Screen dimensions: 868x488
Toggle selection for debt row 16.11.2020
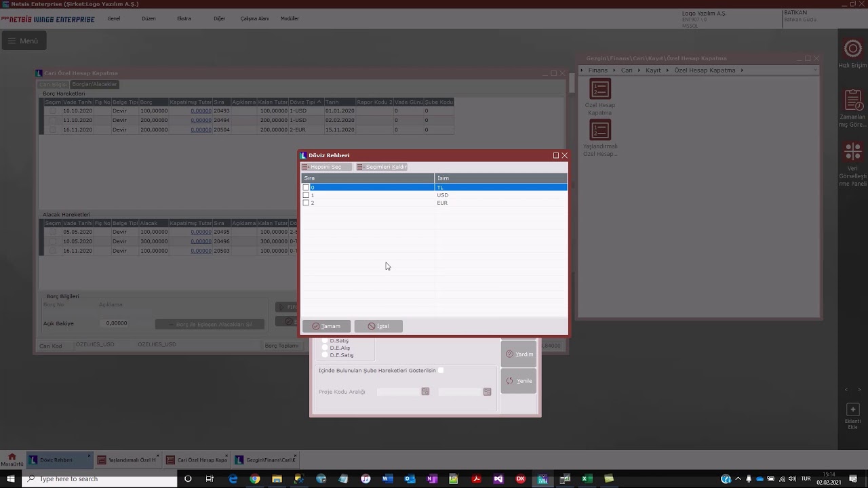pos(53,129)
